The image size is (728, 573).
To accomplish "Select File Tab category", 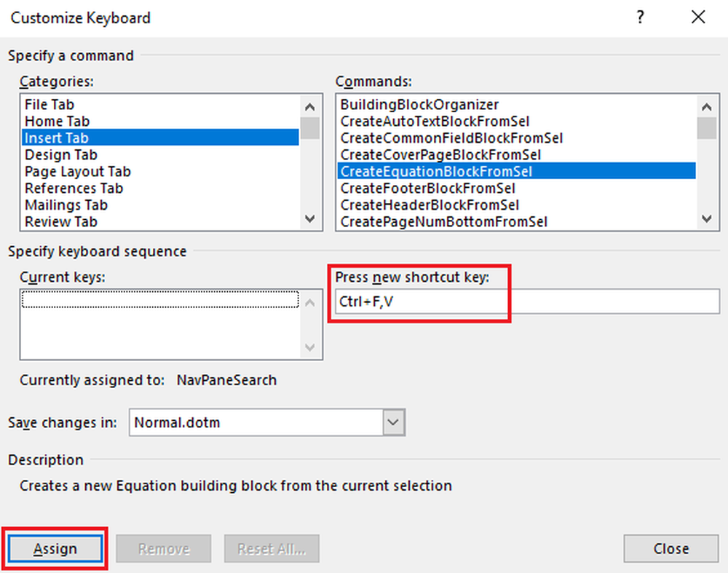I will click(50, 105).
